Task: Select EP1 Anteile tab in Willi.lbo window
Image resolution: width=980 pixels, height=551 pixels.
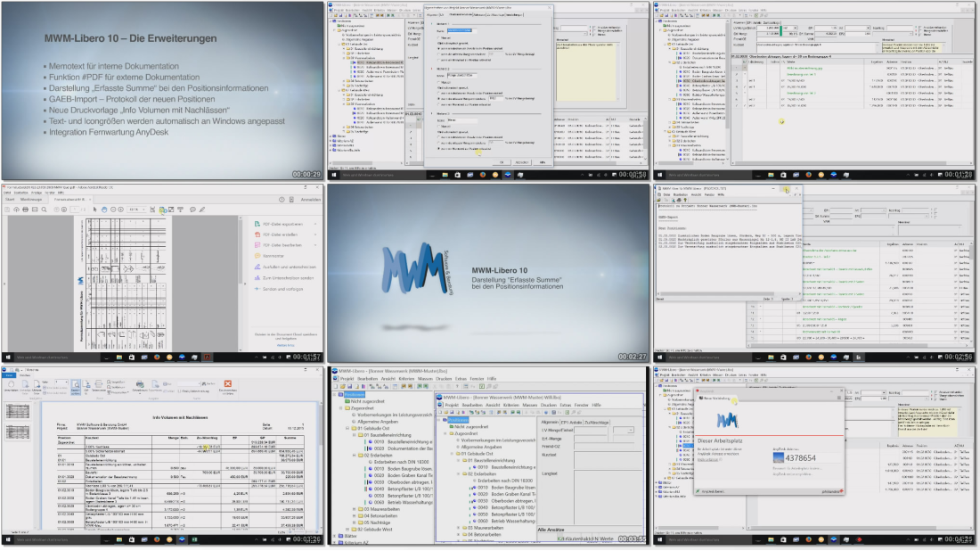Action: point(571,422)
